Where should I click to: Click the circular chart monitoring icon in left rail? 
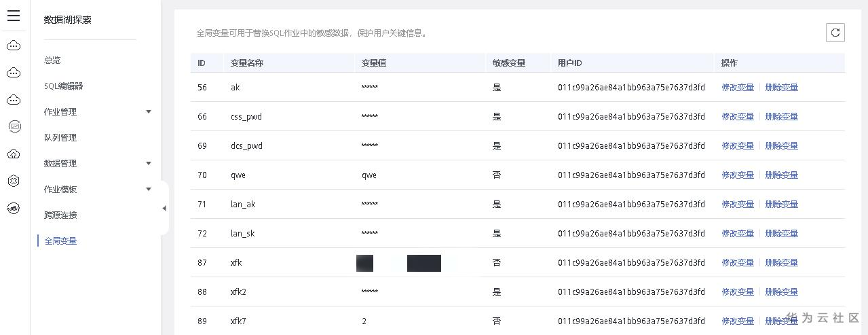click(x=14, y=126)
